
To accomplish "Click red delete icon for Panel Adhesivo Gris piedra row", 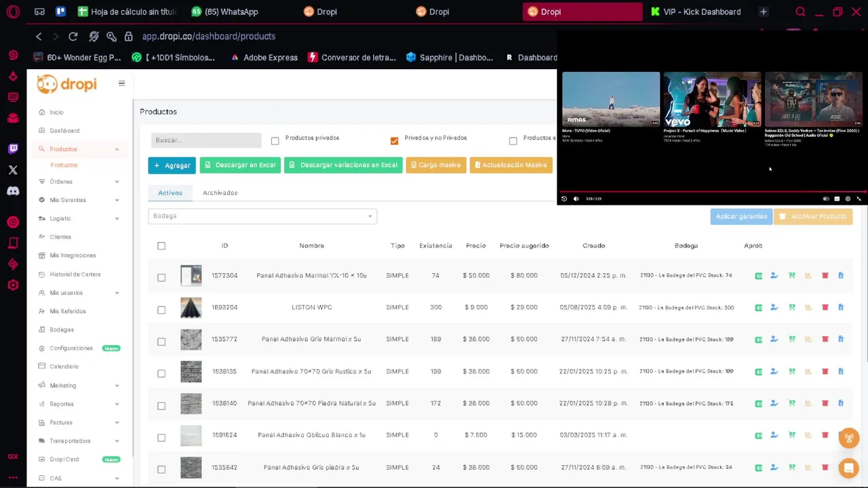I will pos(825,468).
